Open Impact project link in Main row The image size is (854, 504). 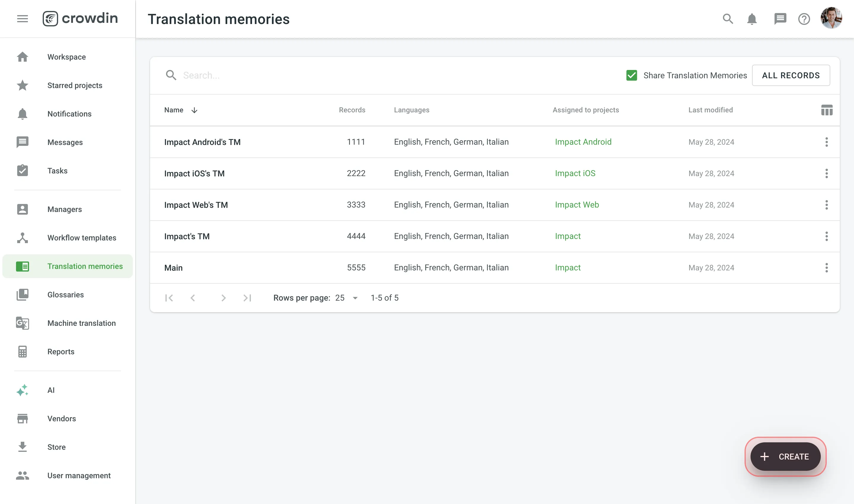(568, 268)
